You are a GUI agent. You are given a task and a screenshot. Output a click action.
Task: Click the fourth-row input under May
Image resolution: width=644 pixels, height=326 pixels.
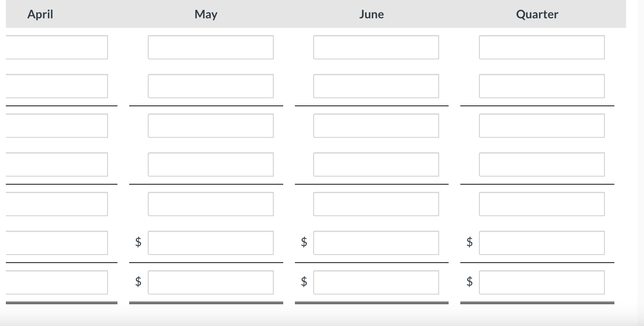tap(210, 164)
